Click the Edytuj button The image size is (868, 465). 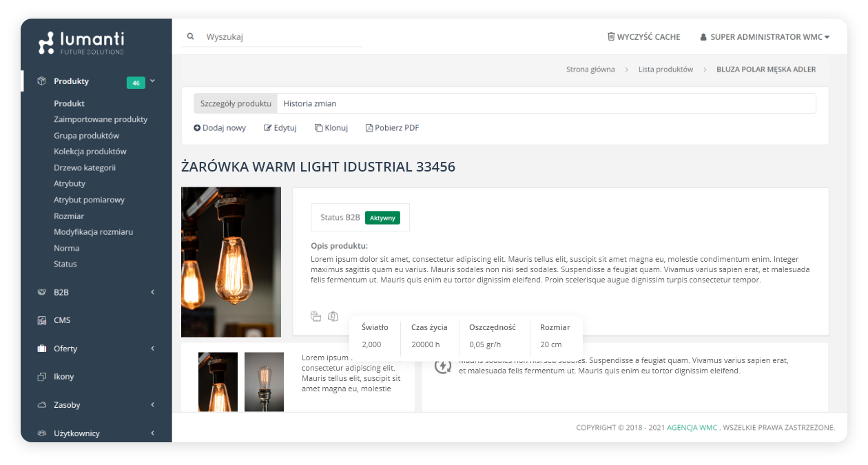[x=280, y=127]
